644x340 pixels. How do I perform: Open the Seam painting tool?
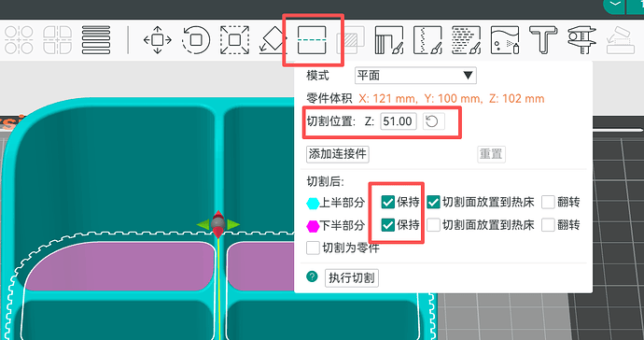tap(427, 40)
